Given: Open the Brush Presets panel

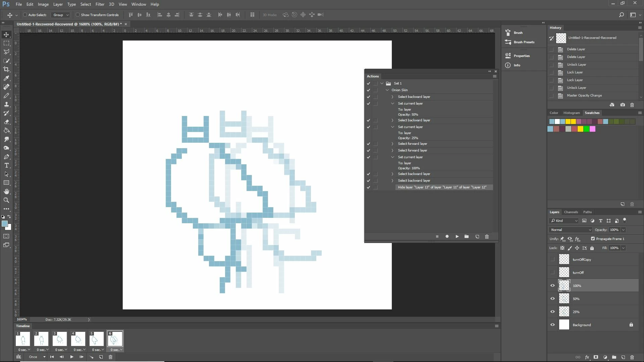Looking at the screenshot, I should point(524,42).
